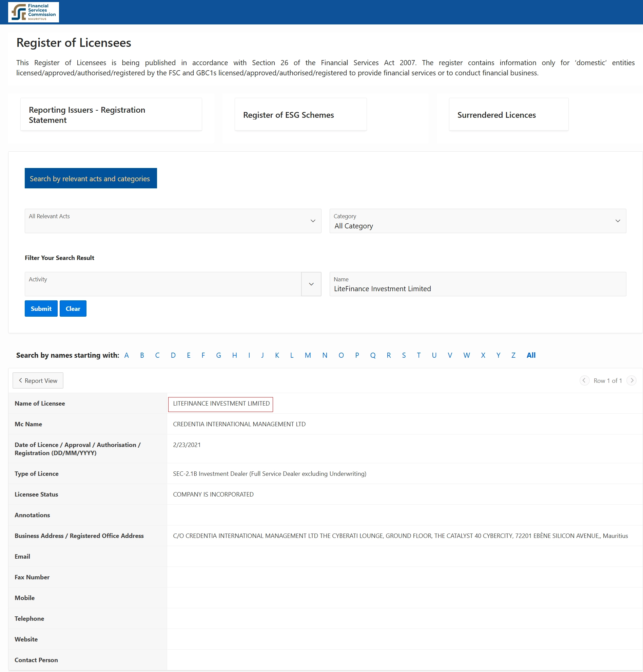Click the Filter Your Search Result heading
The image size is (643, 672).
coord(59,258)
